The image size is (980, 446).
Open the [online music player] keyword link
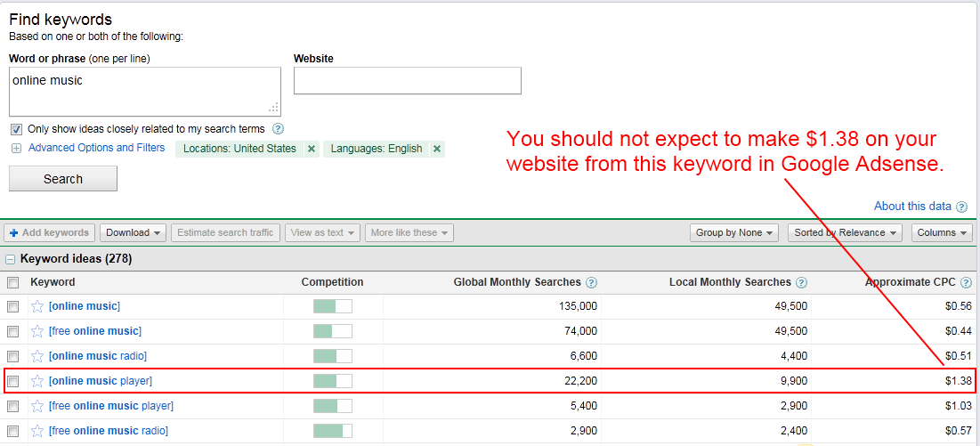pyautogui.click(x=101, y=381)
